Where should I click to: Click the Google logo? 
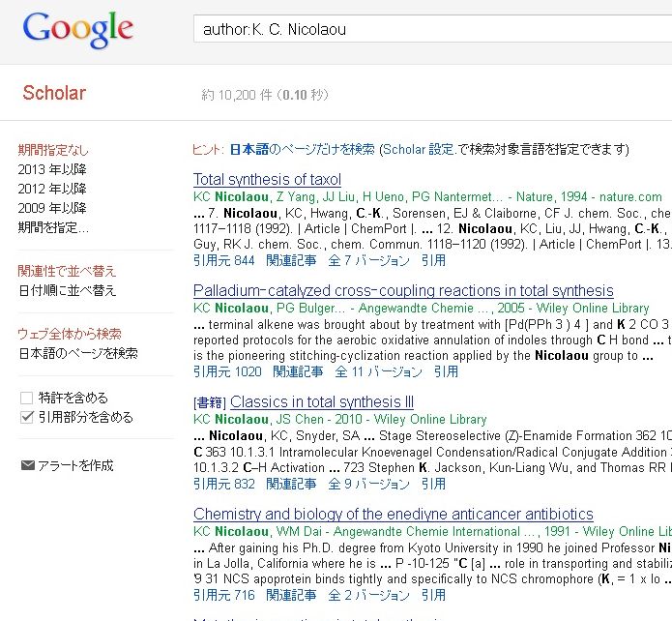tap(78, 31)
